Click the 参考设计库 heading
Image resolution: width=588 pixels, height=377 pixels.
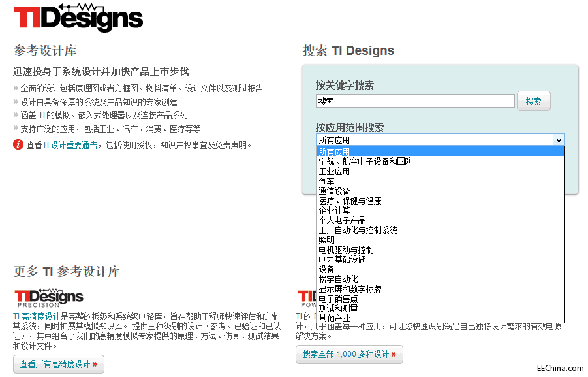pos(45,51)
